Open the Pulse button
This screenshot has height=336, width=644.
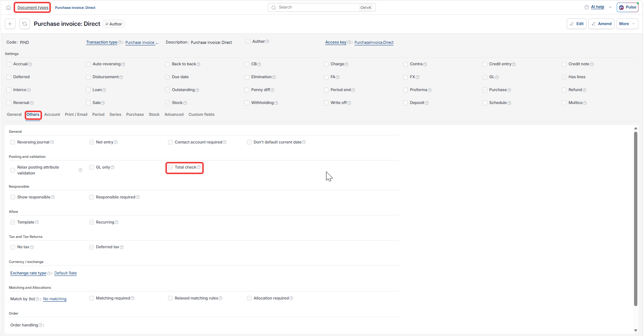pyautogui.click(x=627, y=7)
